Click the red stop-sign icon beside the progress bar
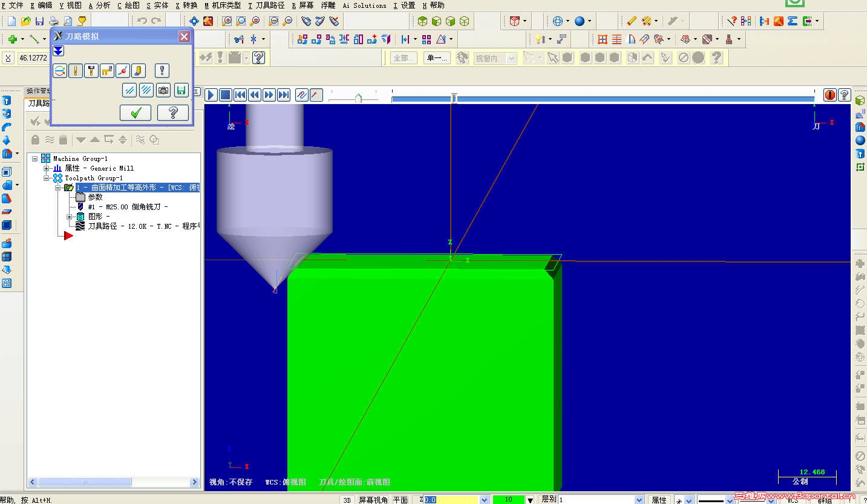The image size is (867, 504). tap(829, 95)
